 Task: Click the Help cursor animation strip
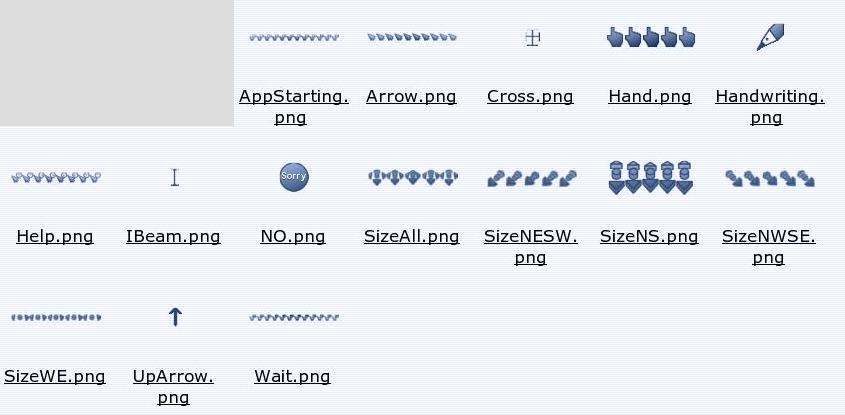coord(56,177)
